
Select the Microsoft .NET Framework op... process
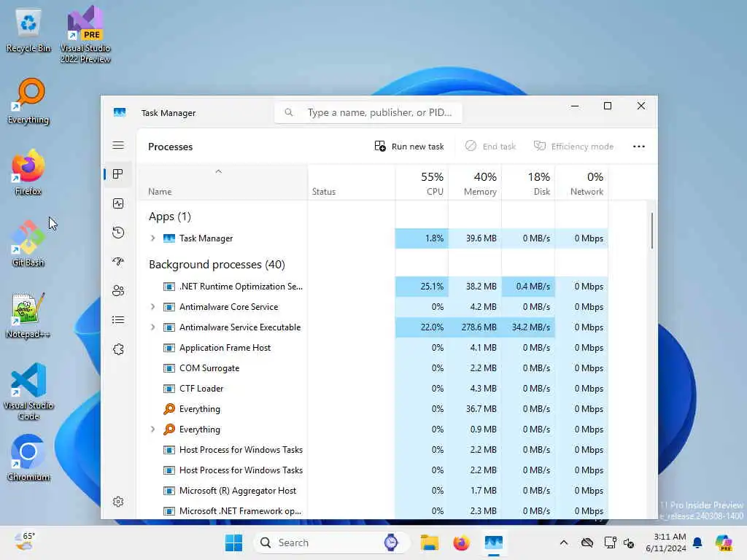click(373, 511)
